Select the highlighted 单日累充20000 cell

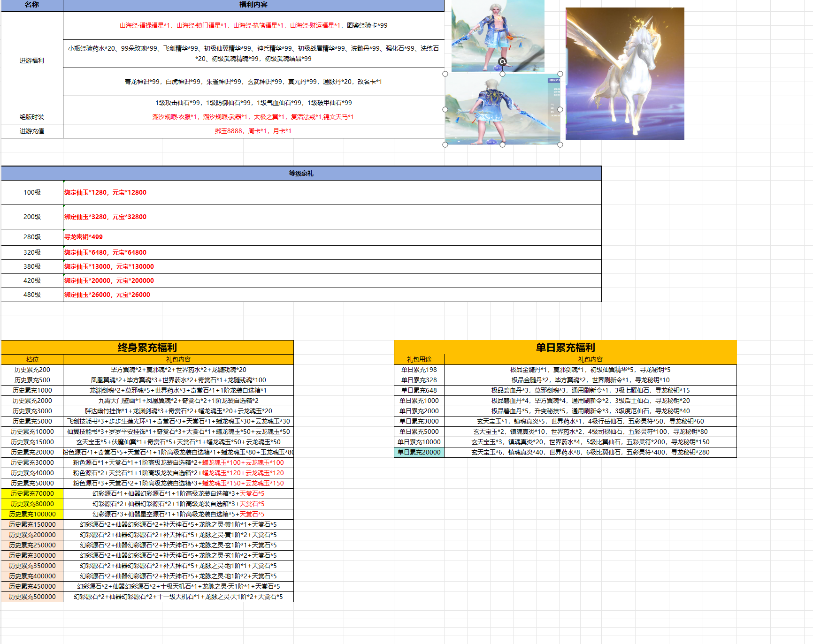coord(419,452)
